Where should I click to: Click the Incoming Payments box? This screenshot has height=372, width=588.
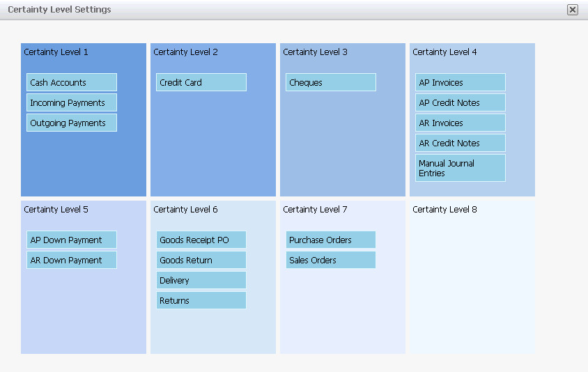pos(72,102)
